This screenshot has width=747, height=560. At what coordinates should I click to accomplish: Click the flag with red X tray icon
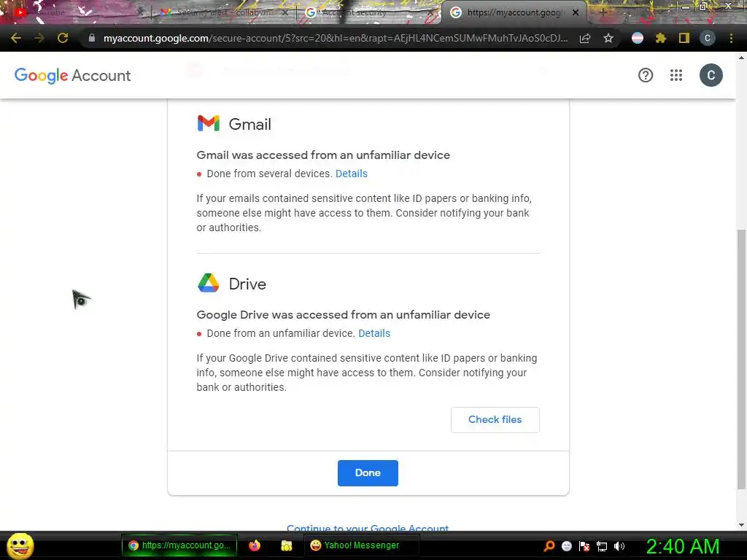[584, 545]
